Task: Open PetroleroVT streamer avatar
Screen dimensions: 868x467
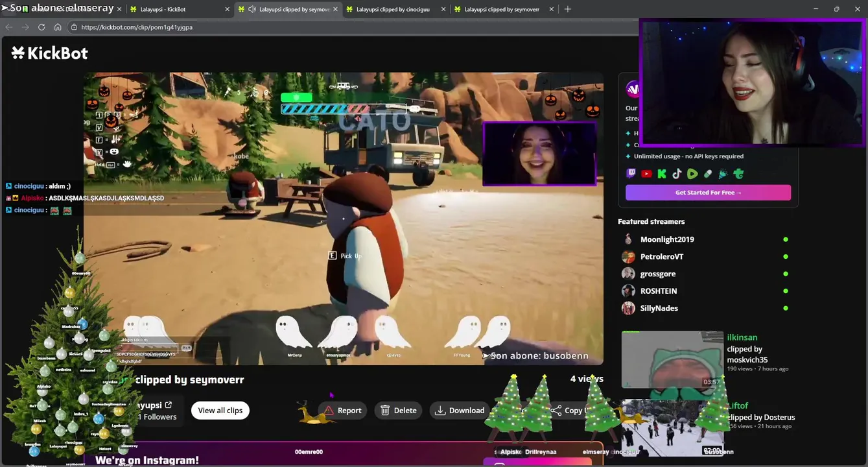Action: click(x=628, y=256)
